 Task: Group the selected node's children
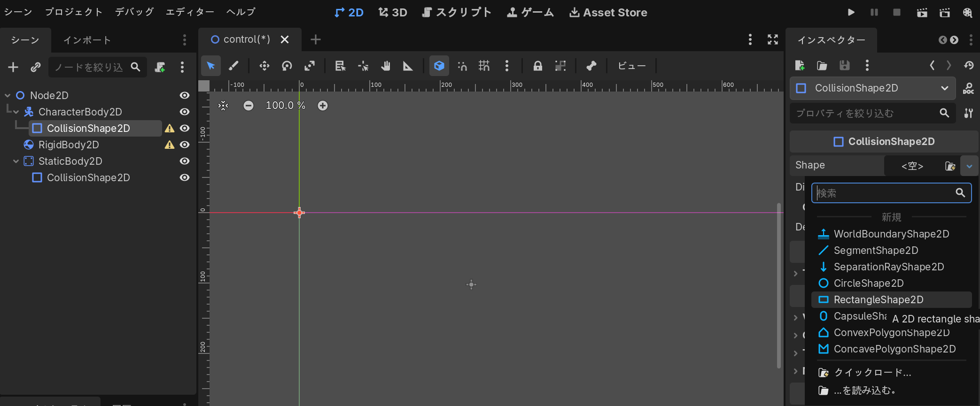click(560, 66)
